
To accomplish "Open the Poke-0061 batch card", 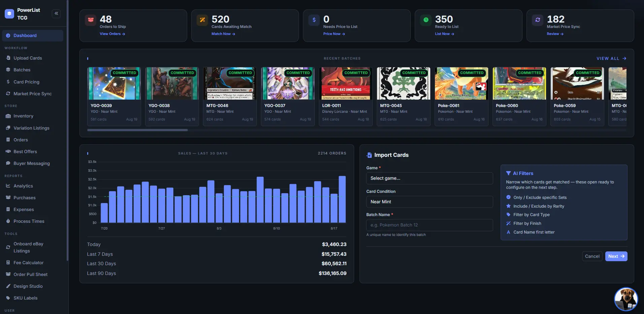I will (x=462, y=97).
